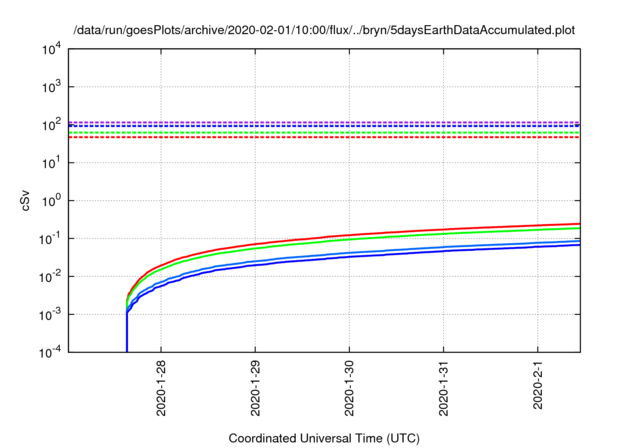
Task: Click the 2020-2-1 date label
Action: (538, 385)
